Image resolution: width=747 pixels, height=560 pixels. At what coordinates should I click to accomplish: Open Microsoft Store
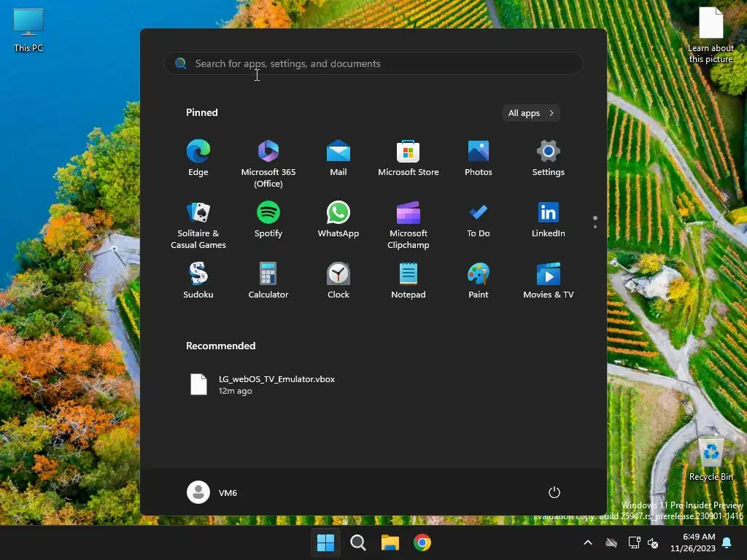(x=409, y=158)
